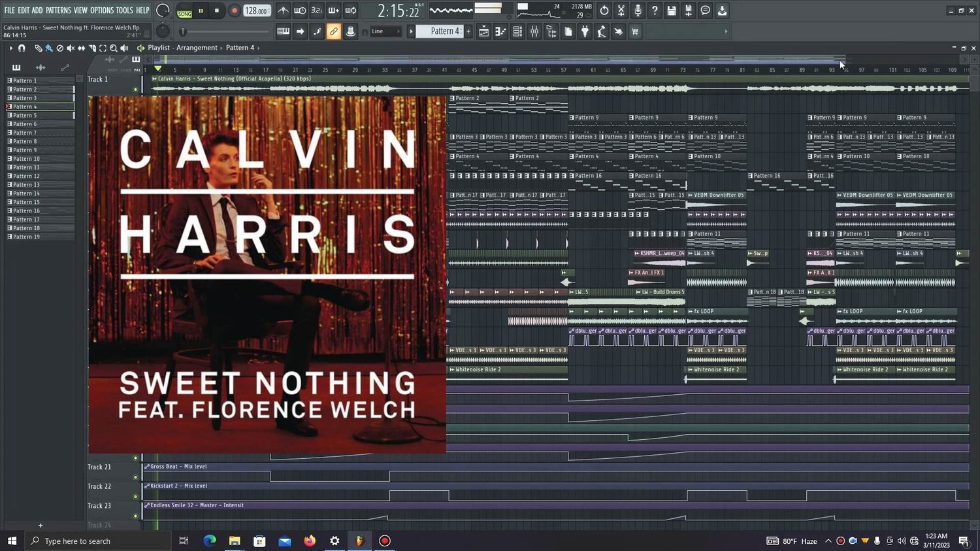Select Pattern 10 in the picker list
This screenshot has height=551, width=980.
[40, 159]
